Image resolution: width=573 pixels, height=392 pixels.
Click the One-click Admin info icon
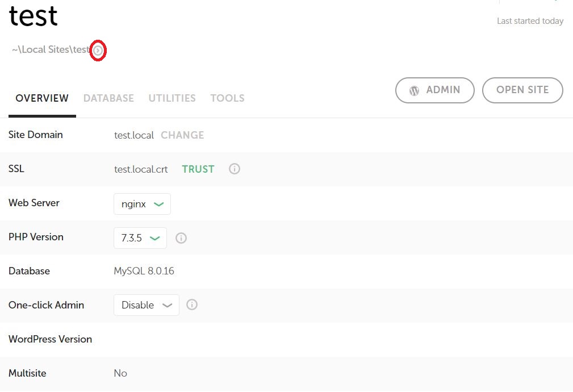click(192, 305)
